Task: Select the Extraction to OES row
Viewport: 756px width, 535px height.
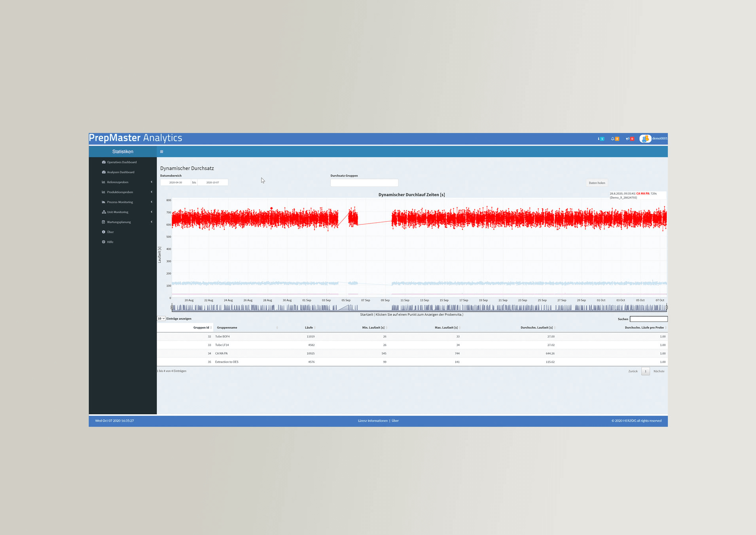Action: (412, 362)
